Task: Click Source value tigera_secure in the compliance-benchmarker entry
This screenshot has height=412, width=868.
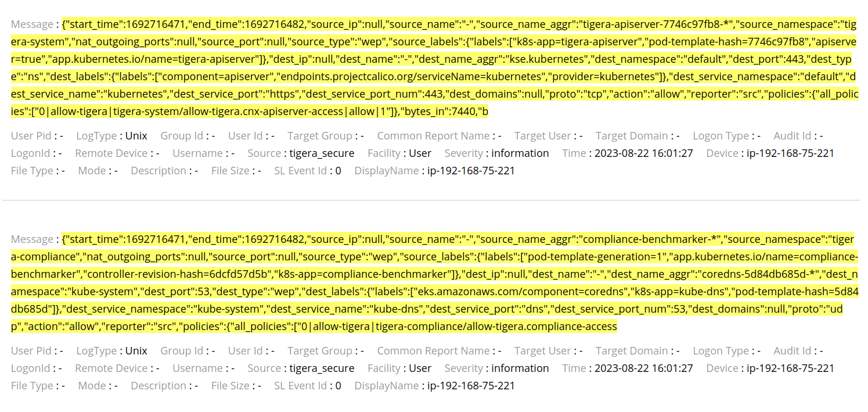Action: tap(322, 368)
